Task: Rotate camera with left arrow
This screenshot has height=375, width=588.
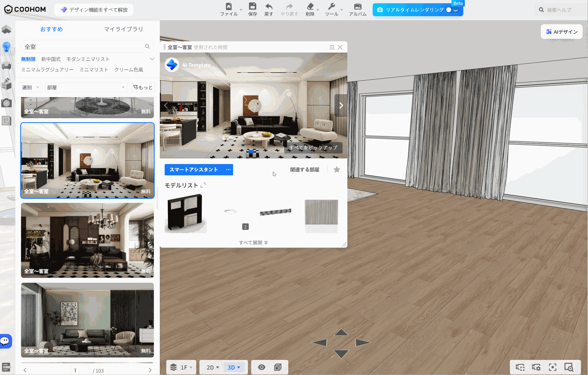Action: tap(319, 343)
